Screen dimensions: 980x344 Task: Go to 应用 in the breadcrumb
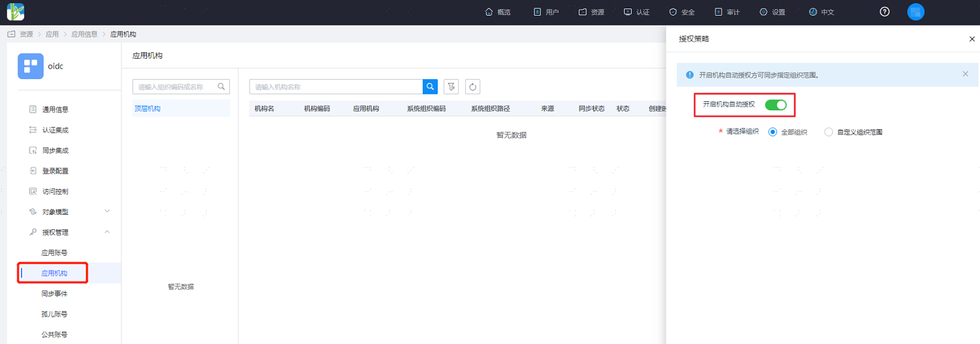pos(52,34)
